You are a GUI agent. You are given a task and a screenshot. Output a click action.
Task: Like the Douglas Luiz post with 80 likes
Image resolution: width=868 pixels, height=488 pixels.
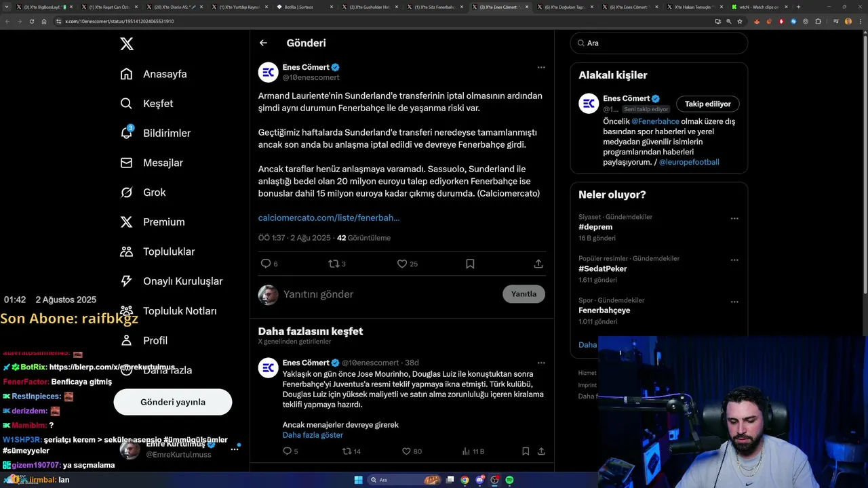tap(412, 451)
